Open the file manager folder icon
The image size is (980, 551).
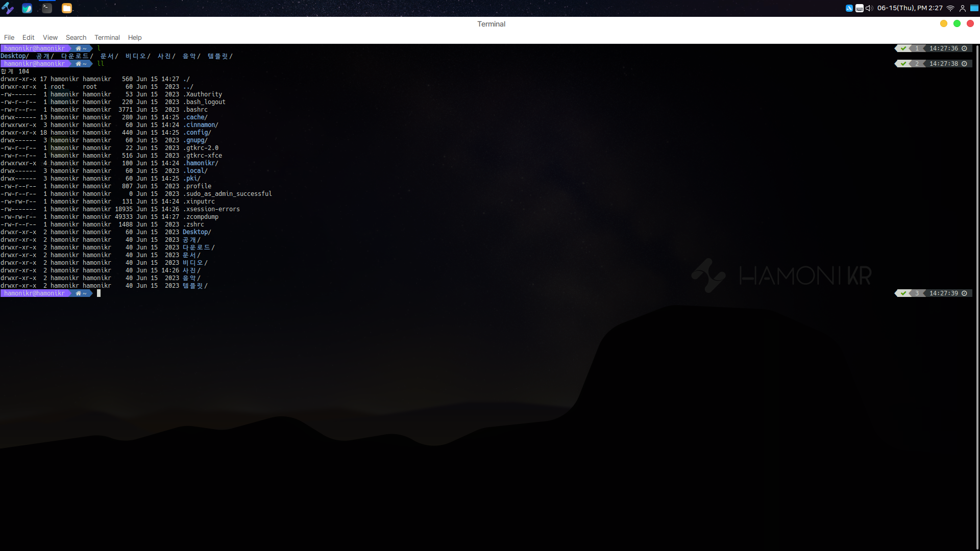click(x=67, y=8)
